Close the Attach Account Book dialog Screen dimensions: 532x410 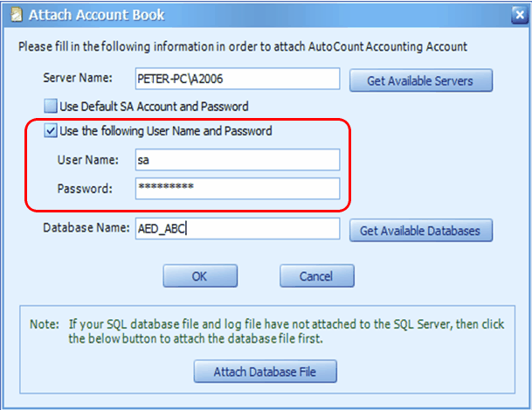click(x=520, y=15)
